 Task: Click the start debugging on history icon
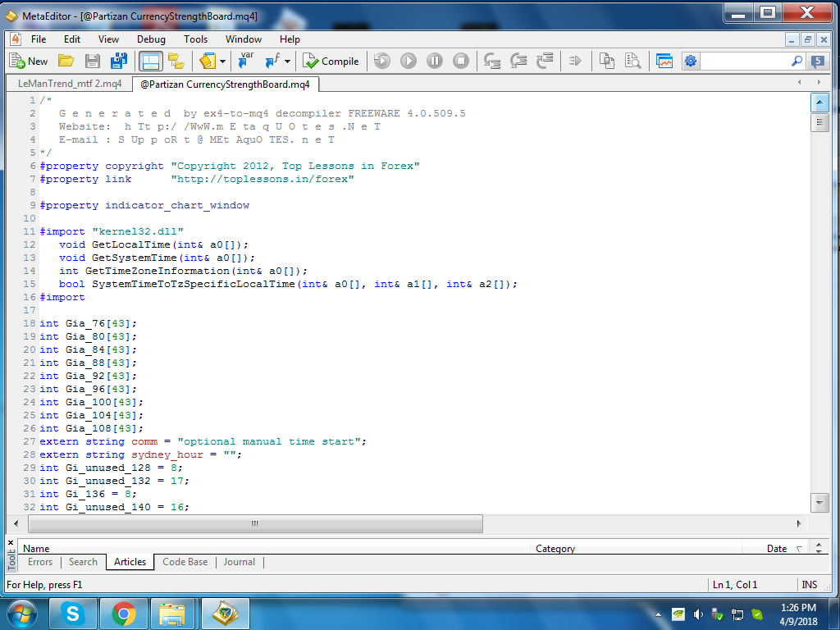point(382,61)
